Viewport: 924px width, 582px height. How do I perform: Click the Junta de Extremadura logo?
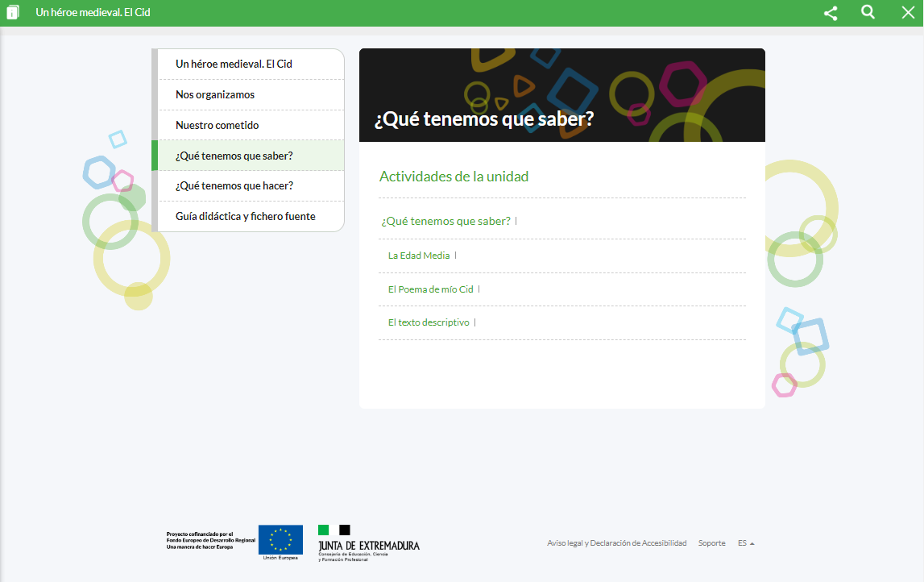369,543
